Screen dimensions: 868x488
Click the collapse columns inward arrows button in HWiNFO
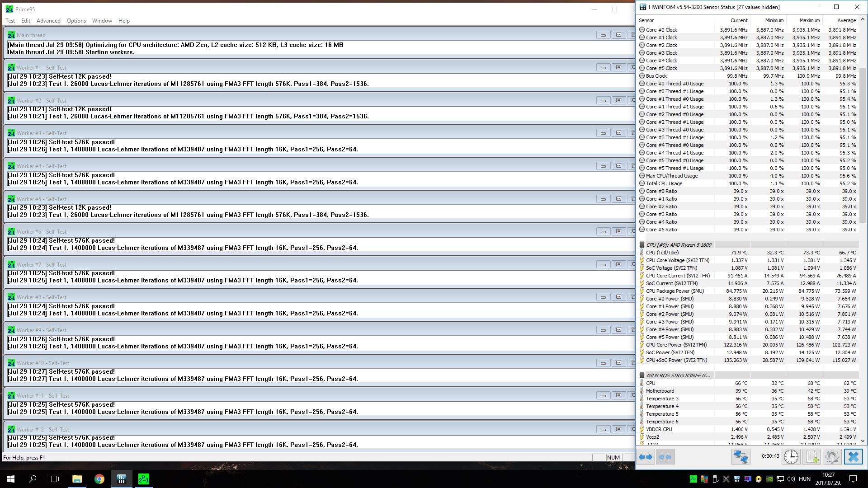pos(665,457)
